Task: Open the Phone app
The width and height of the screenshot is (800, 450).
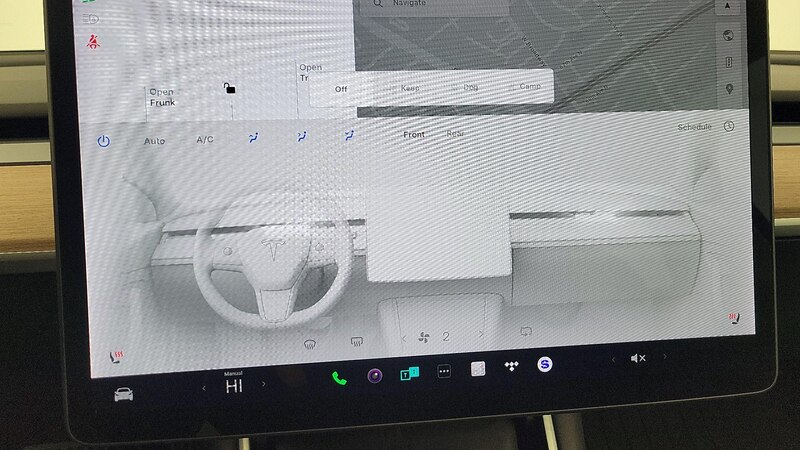Action: pyautogui.click(x=339, y=378)
